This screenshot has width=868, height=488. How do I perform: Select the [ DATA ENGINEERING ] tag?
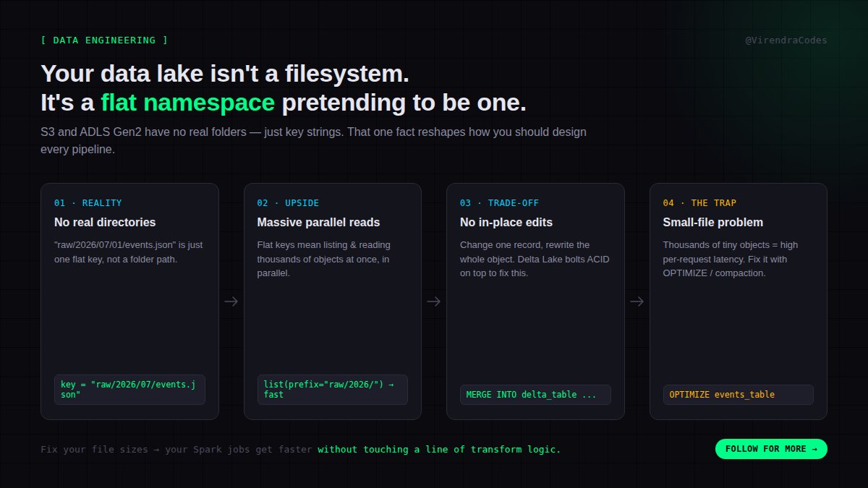coord(104,40)
